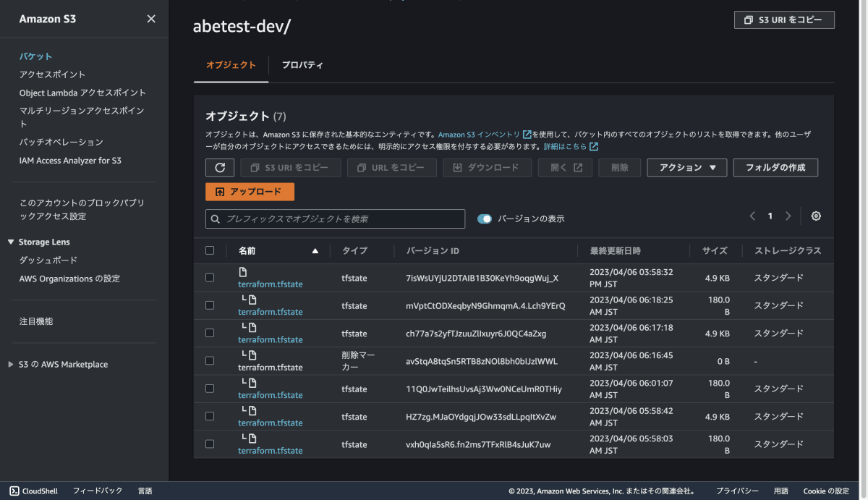Collapse the Storage Lens section

pos(11,242)
